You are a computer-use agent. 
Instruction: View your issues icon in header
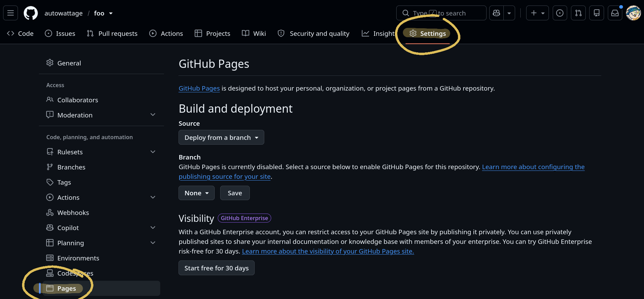tap(560, 13)
